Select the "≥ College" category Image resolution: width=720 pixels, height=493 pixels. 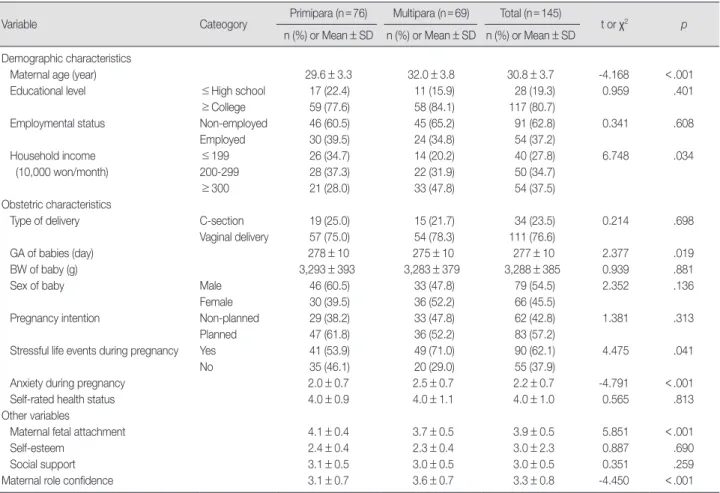[x=223, y=107]
